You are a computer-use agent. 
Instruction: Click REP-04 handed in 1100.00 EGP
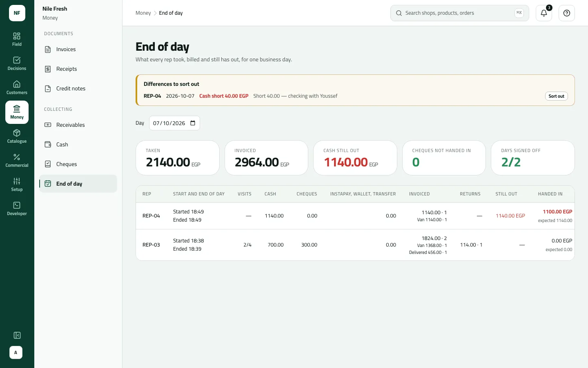tap(557, 212)
